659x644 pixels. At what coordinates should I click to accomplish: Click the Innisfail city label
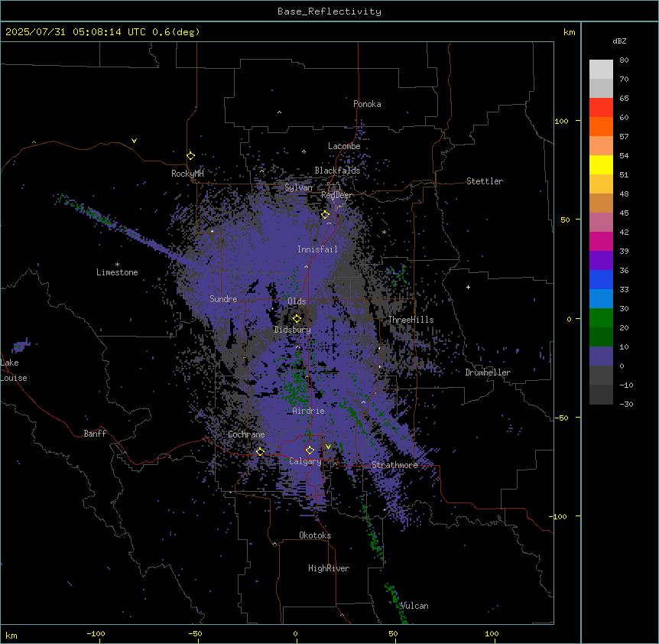pyautogui.click(x=317, y=249)
